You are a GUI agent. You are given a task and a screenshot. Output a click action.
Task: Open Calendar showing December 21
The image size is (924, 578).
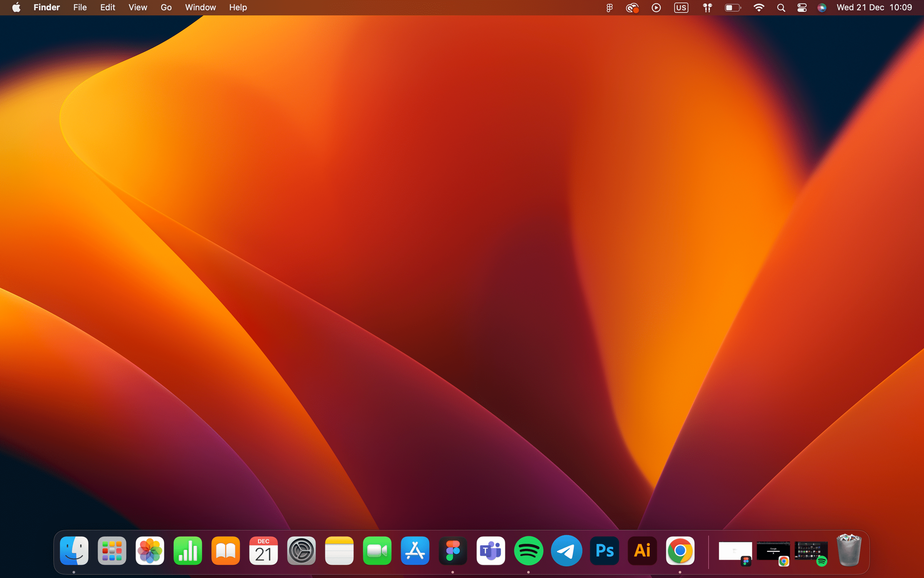pyautogui.click(x=264, y=550)
